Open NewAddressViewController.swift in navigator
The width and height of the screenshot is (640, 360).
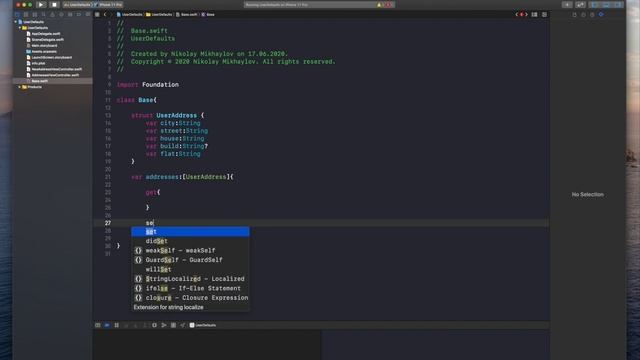tap(56, 69)
